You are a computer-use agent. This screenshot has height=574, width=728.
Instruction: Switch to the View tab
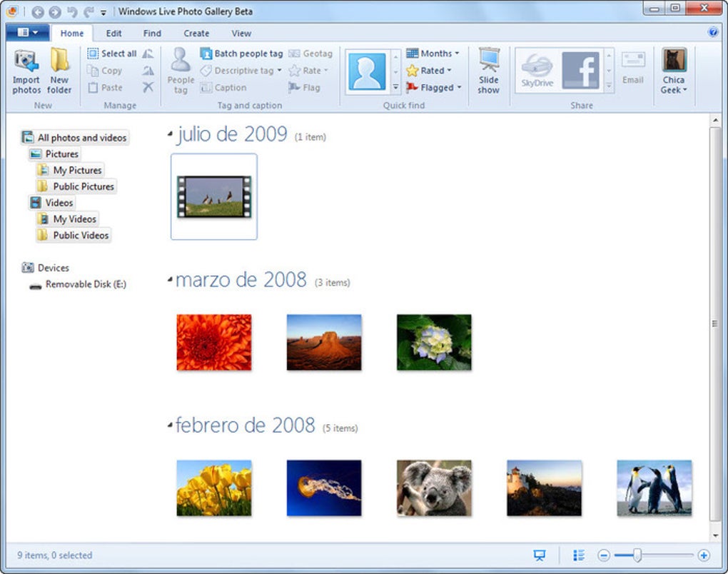point(241,34)
